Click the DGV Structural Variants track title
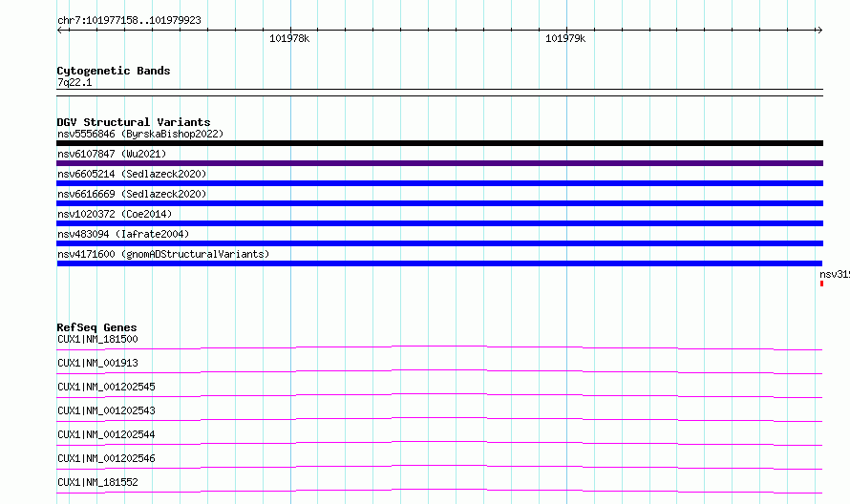 (x=134, y=122)
